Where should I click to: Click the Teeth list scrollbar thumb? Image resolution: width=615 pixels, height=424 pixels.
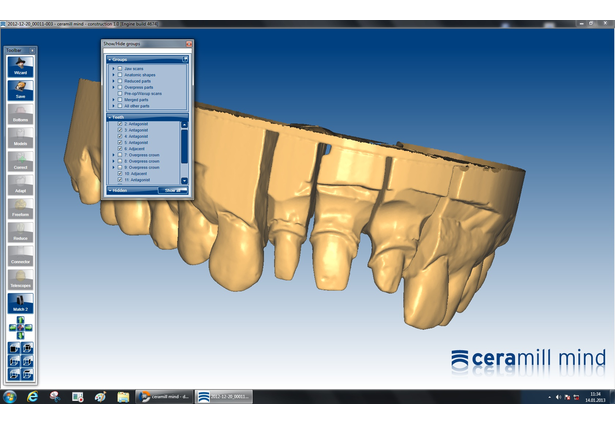tap(184, 147)
